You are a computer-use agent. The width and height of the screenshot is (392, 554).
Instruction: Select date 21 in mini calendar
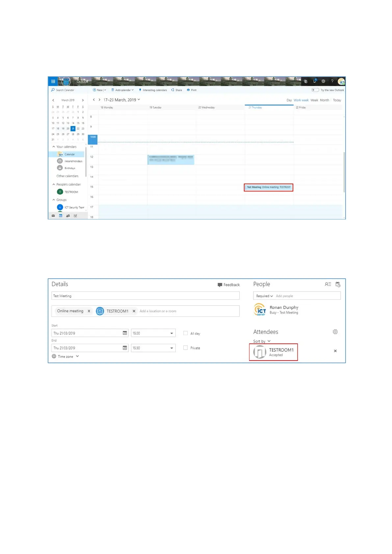(x=73, y=129)
